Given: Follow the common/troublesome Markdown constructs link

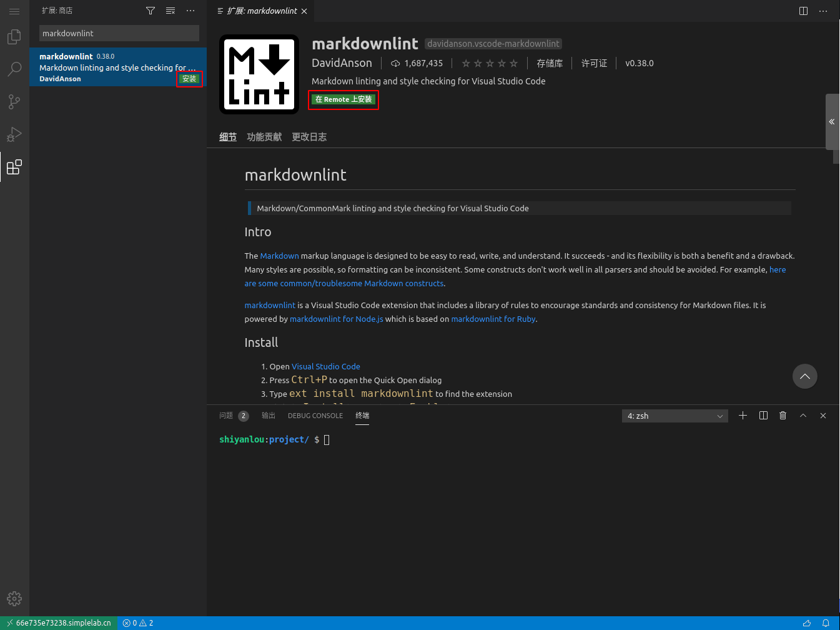Looking at the screenshot, I should [x=344, y=283].
